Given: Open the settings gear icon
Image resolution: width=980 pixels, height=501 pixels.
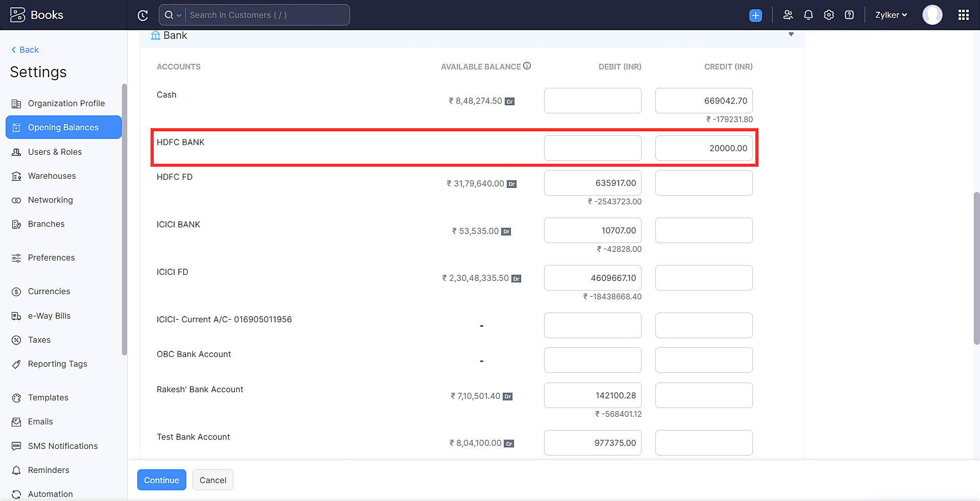Looking at the screenshot, I should tap(829, 15).
